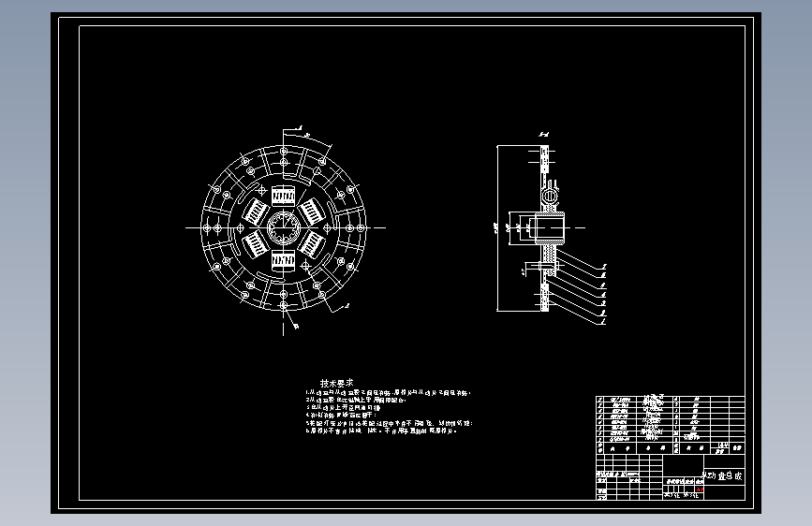Select the top damper spring in the front view
Viewport: 812px width, 526px height.
[x=283, y=196]
